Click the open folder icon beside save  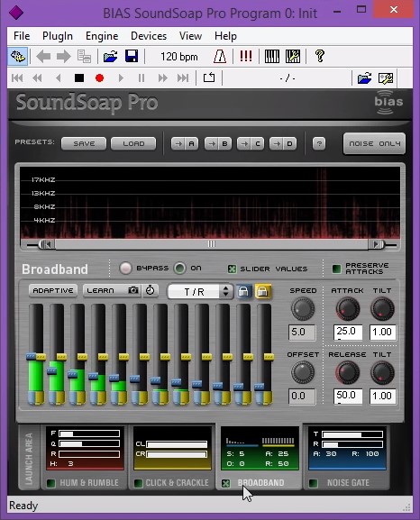pyautogui.click(x=111, y=57)
